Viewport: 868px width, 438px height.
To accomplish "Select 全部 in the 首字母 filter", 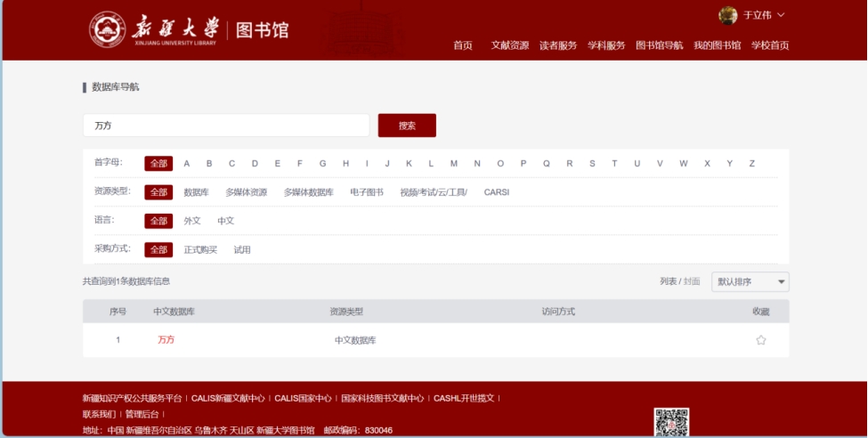I will (158, 163).
